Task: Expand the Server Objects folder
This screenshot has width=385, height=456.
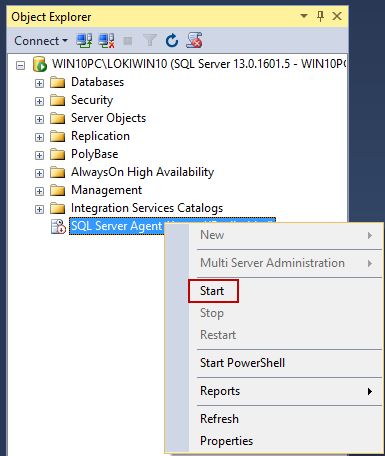Action: 39,119
